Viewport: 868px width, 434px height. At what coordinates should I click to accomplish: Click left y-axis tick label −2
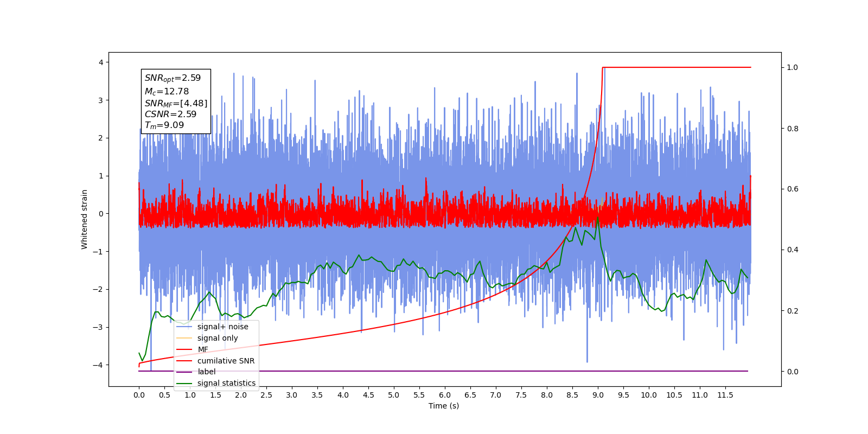coord(98,289)
